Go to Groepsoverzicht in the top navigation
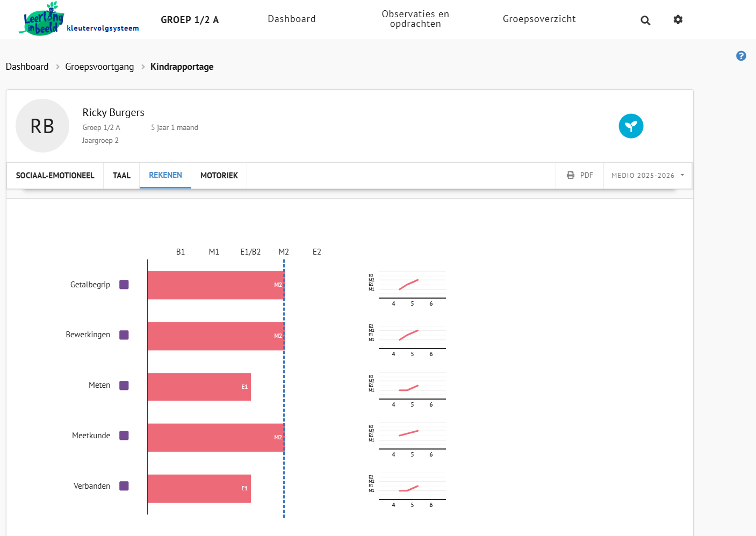The height and width of the screenshot is (536, 756). pyautogui.click(x=539, y=19)
